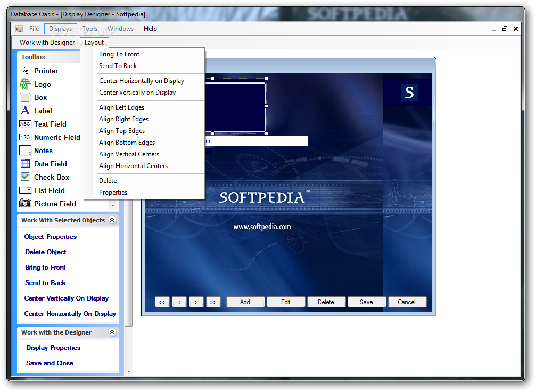This screenshot has height=392, width=536.
Task: Click the Edit button on display
Action: (285, 302)
